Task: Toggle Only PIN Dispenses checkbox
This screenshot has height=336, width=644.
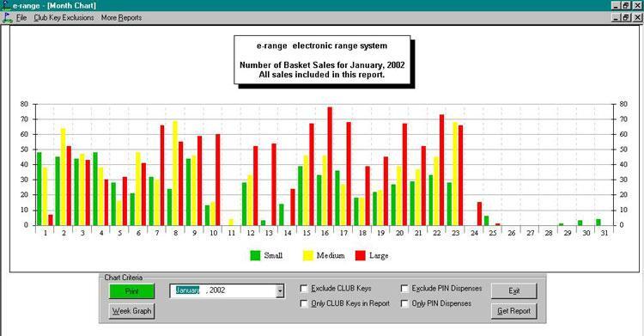Action: click(x=404, y=303)
